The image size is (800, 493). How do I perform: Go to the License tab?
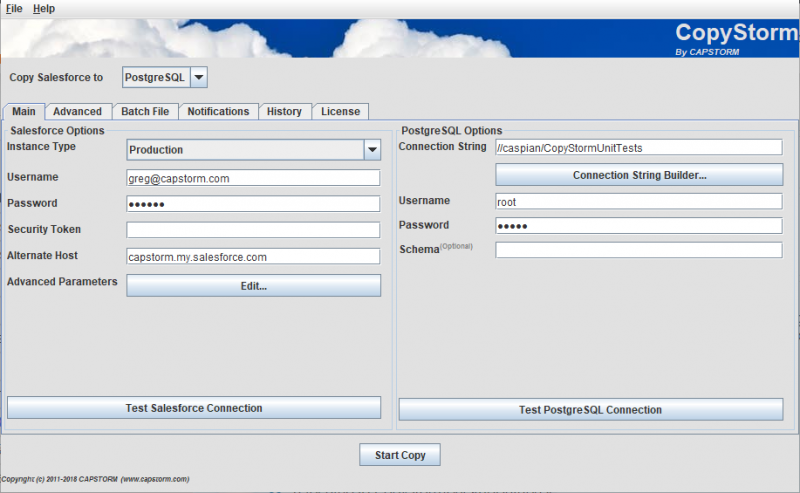(x=340, y=112)
